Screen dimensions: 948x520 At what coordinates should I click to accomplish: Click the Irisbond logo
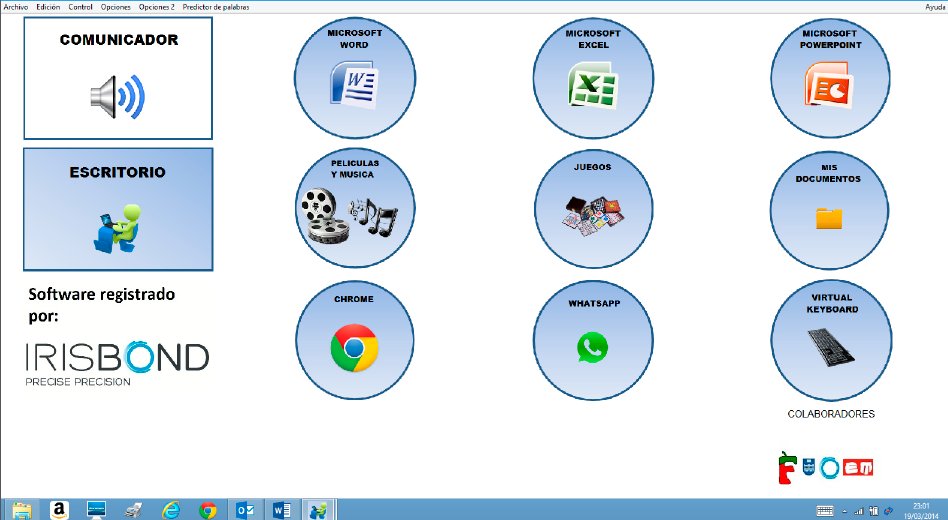pos(117,363)
